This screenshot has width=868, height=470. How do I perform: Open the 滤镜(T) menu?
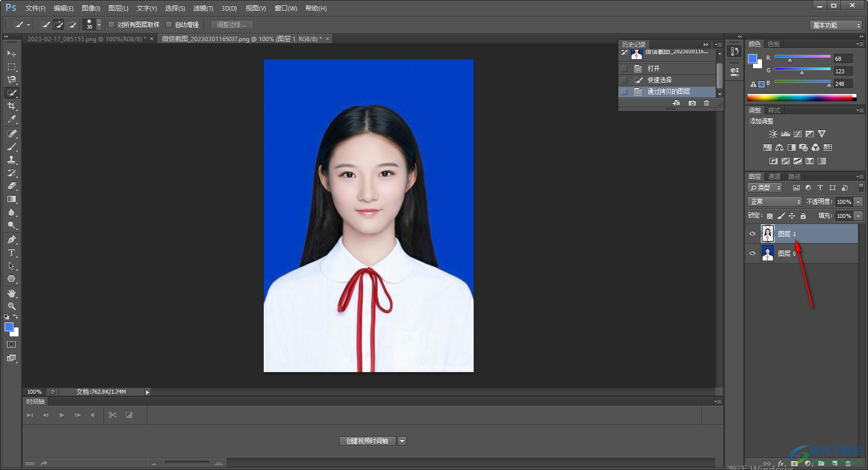pyautogui.click(x=203, y=9)
